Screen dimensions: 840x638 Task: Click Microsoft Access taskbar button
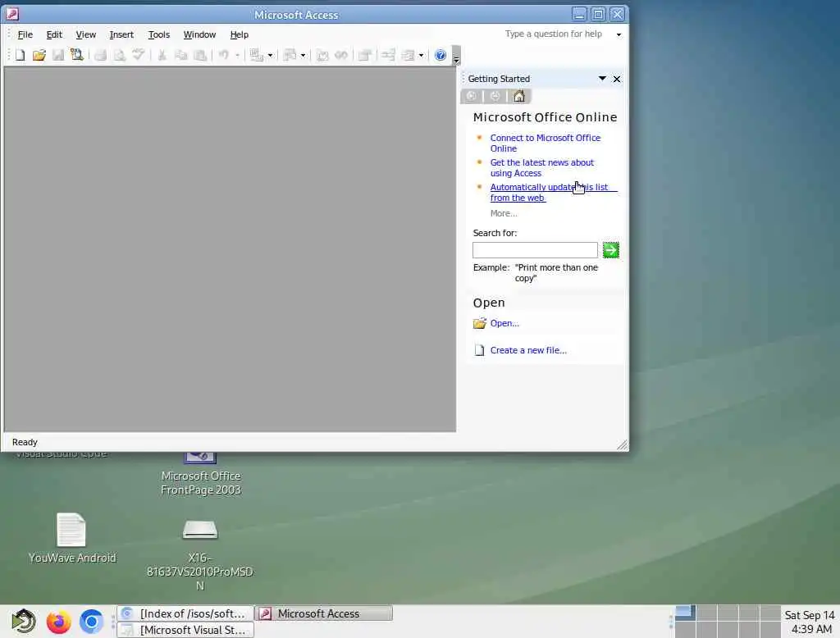point(324,613)
